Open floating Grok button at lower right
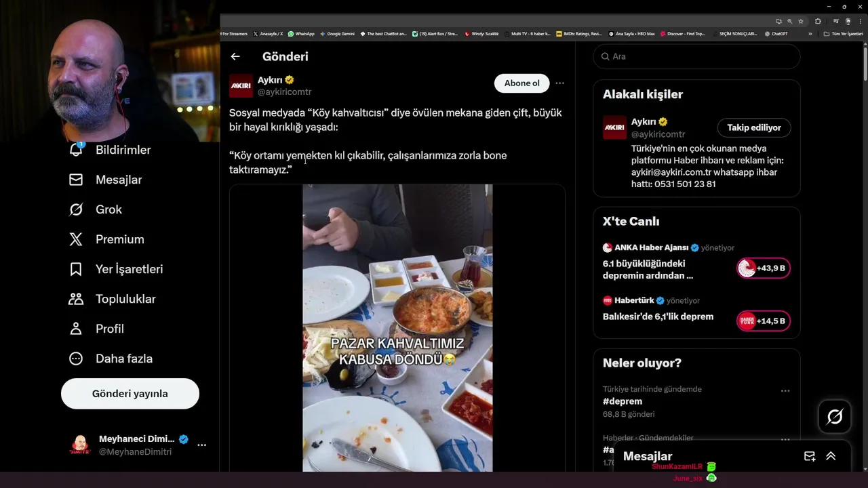Image resolution: width=868 pixels, height=488 pixels. tap(835, 416)
